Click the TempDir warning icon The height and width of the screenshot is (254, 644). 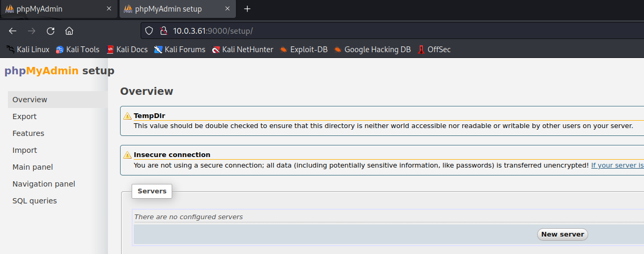(127, 116)
